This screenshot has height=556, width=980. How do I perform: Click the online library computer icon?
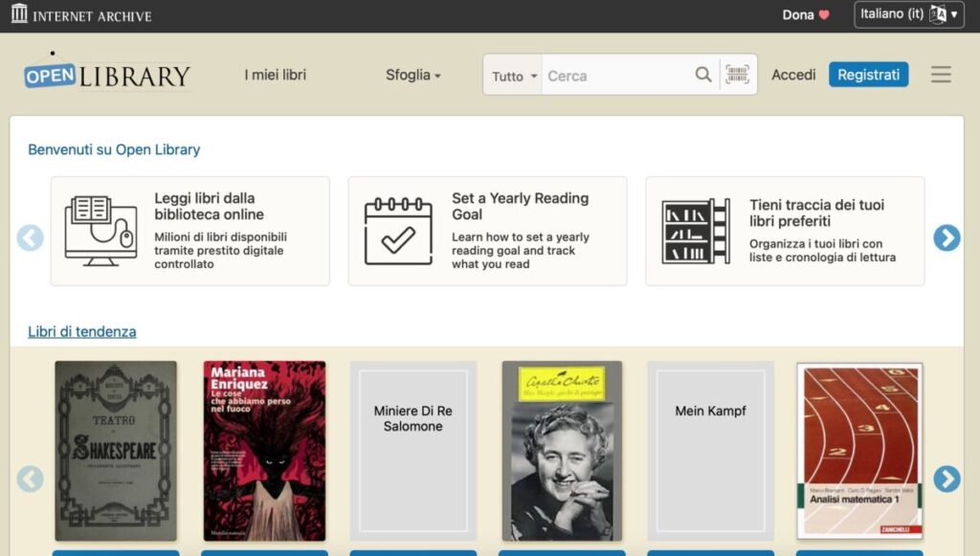pos(100,231)
